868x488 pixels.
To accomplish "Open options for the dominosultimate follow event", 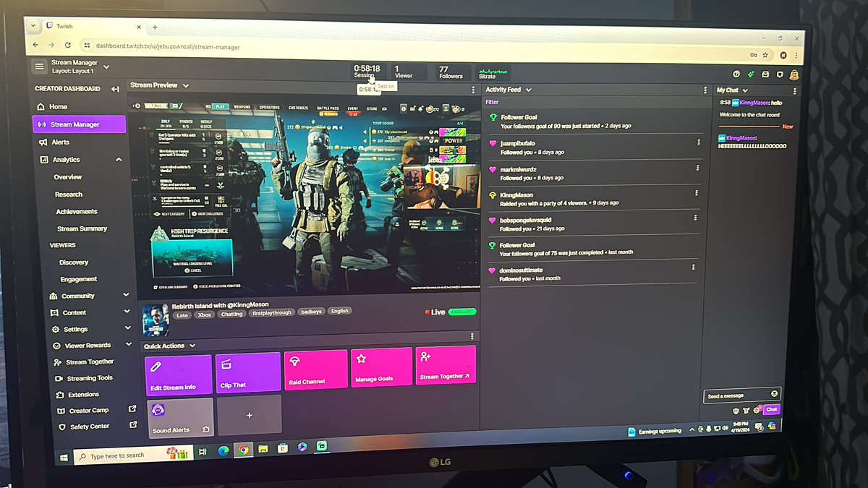I will (693, 267).
